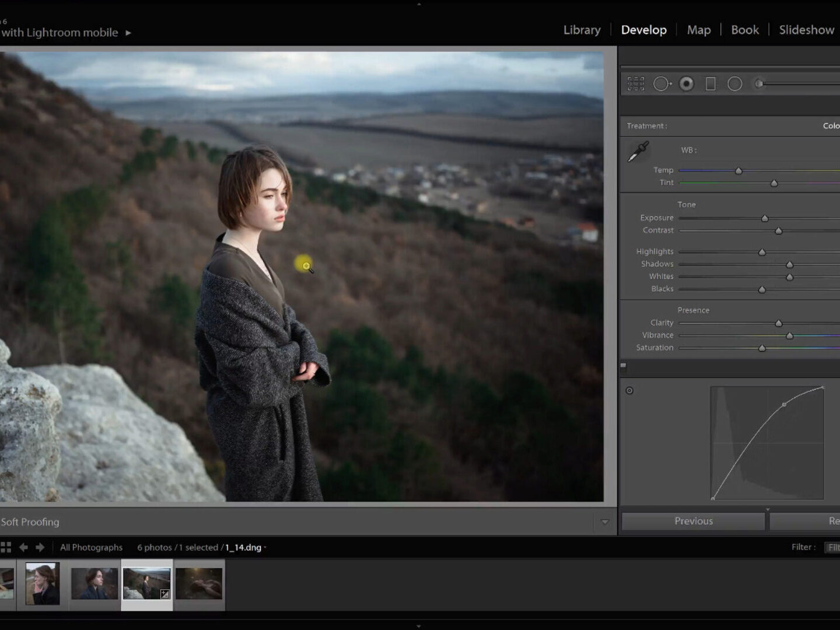Switch to the Library module
The height and width of the screenshot is (630, 840).
click(582, 30)
